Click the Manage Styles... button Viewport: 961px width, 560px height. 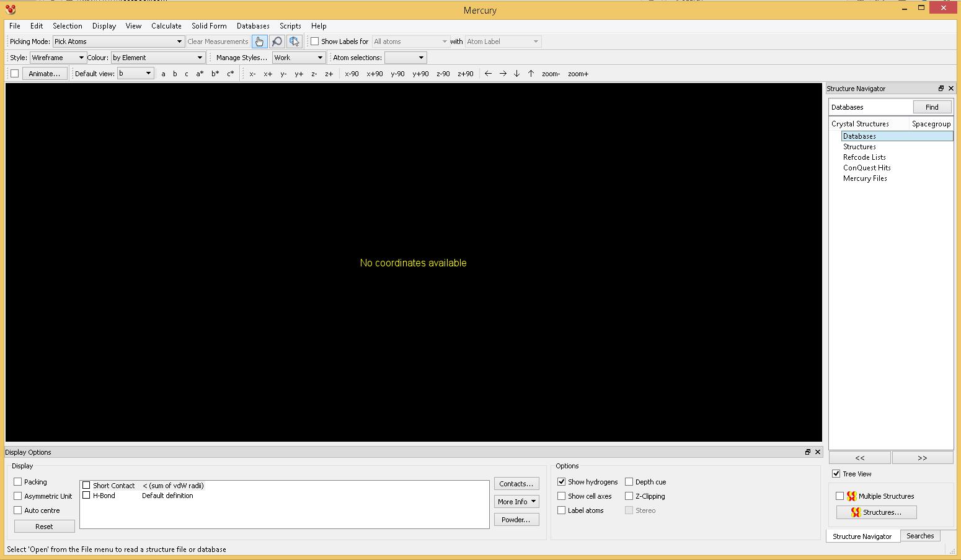pos(242,58)
